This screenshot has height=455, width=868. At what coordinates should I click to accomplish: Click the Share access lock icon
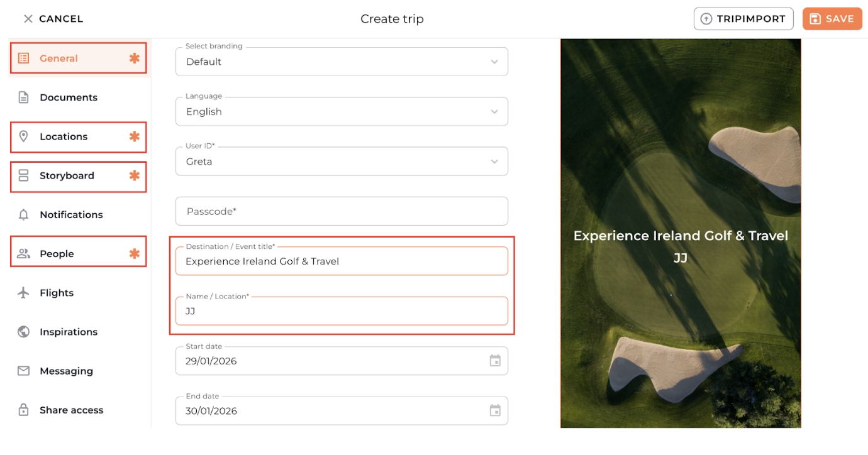pyautogui.click(x=23, y=410)
